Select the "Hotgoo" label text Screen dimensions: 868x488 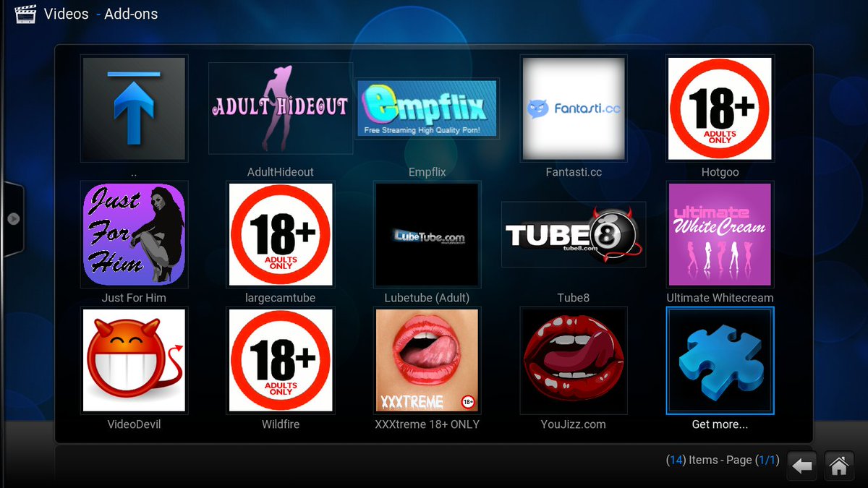click(x=720, y=173)
